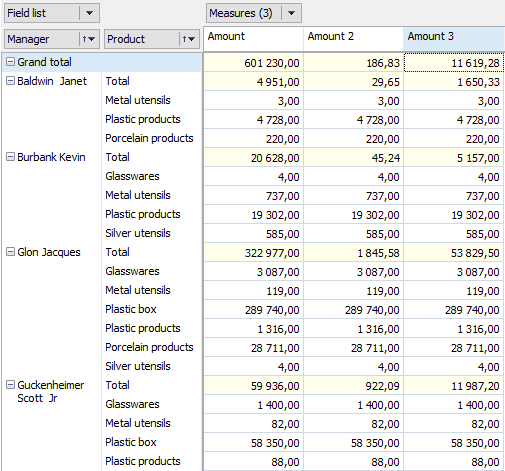This screenshot has height=471, width=505.
Task: Open Manager field sort and filter arrow
Action: (89, 39)
